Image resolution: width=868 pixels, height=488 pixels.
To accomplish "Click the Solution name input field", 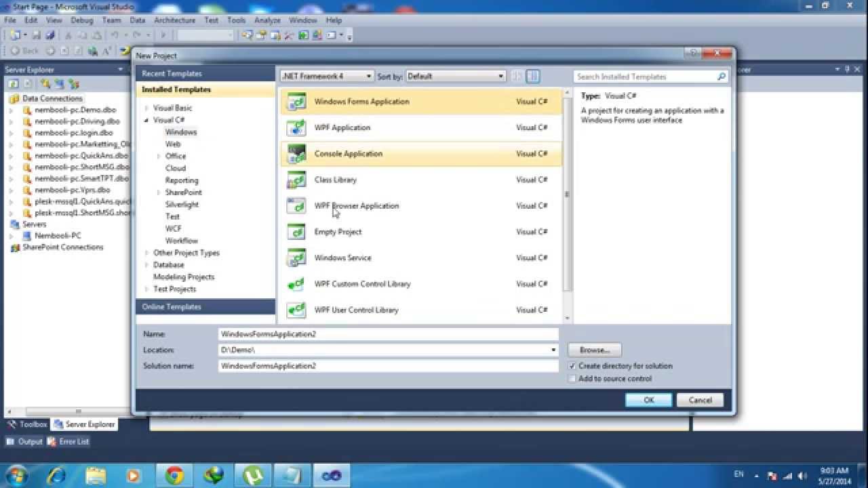I will tap(389, 366).
